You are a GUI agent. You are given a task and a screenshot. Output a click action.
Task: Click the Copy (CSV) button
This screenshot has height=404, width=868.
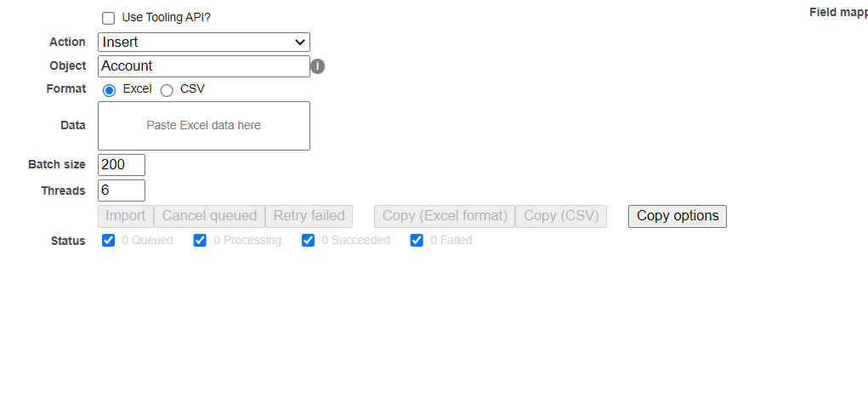561,216
